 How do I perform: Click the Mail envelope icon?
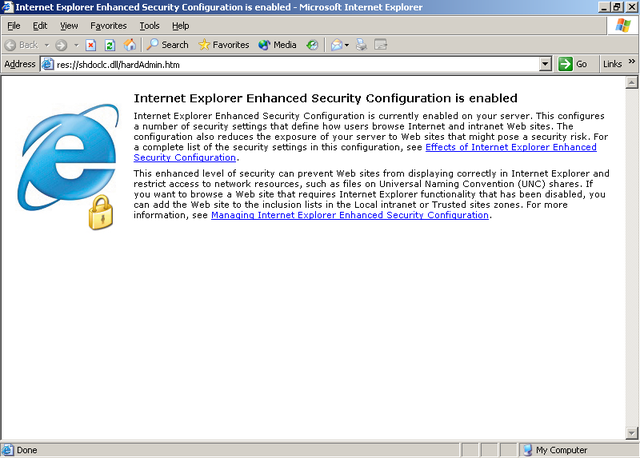(x=337, y=45)
